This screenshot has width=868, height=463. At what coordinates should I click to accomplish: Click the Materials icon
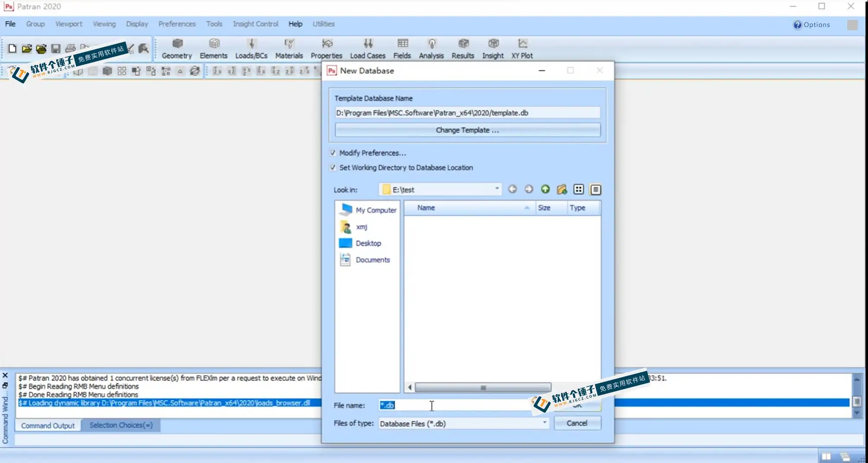coord(289,48)
